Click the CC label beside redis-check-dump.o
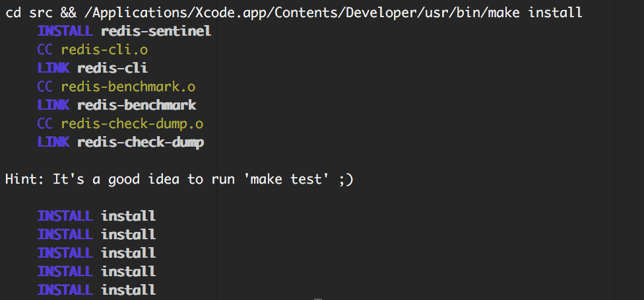 (x=45, y=124)
